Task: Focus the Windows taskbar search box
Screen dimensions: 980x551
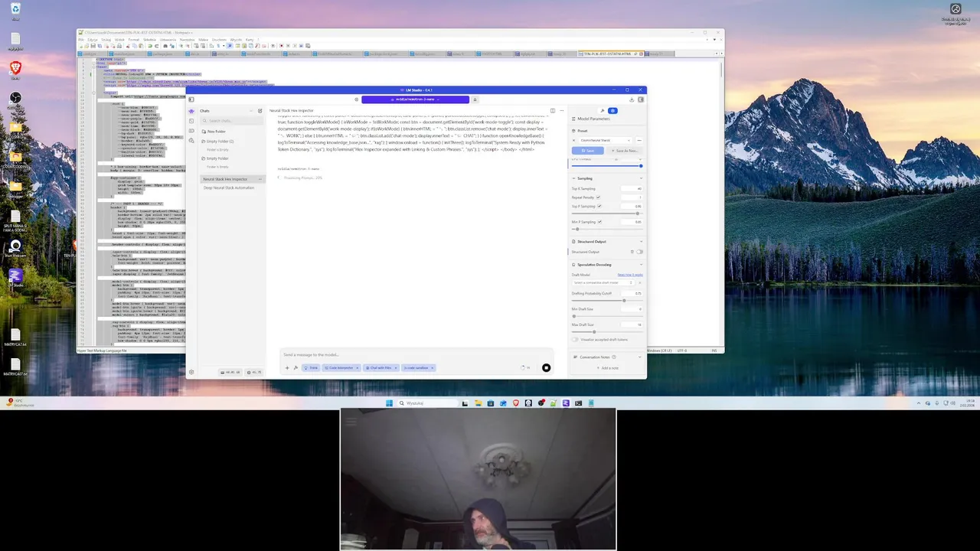Action: [x=427, y=403]
